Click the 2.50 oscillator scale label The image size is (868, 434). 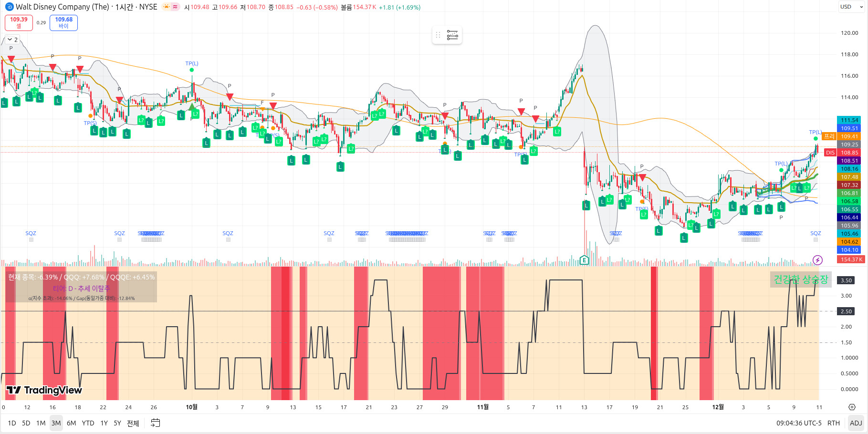point(847,311)
